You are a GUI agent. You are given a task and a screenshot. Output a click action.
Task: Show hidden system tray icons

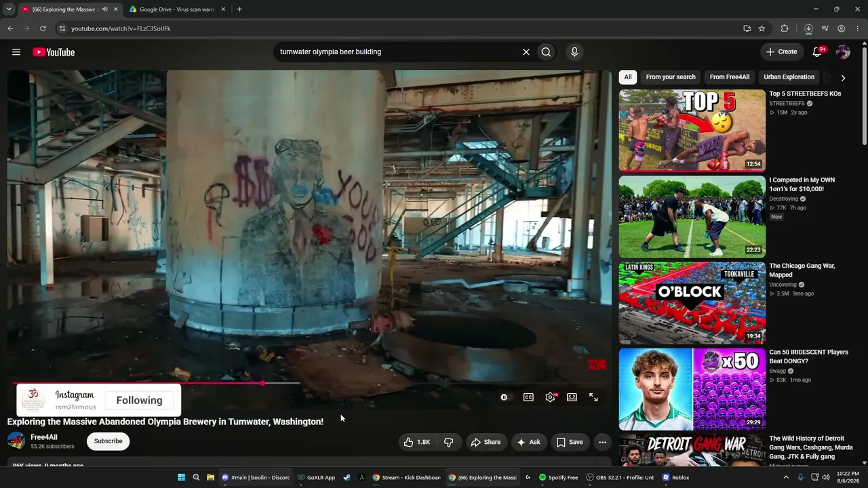[786, 477]
